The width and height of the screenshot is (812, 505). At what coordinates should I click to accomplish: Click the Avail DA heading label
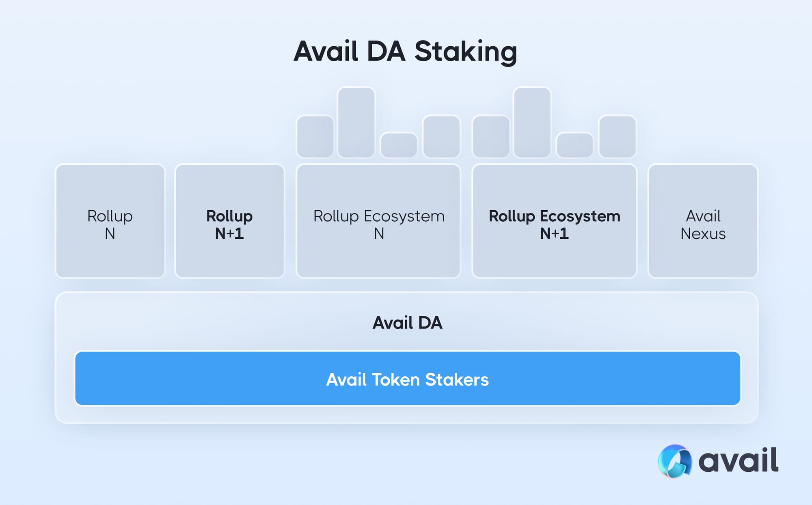click(x=408, y=323)
